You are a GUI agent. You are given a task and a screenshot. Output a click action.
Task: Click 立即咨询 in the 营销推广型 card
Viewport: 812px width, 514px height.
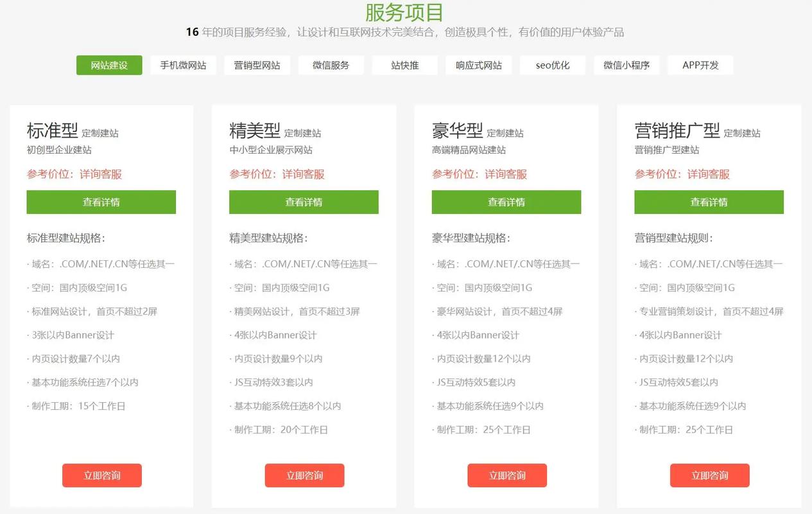pos(709,475)
